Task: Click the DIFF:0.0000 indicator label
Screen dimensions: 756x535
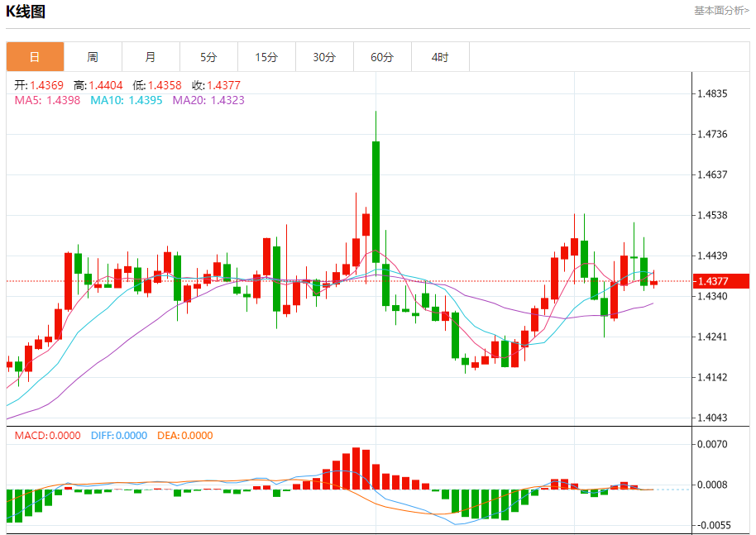Action: pyautogui.click(x=118, y=436)
